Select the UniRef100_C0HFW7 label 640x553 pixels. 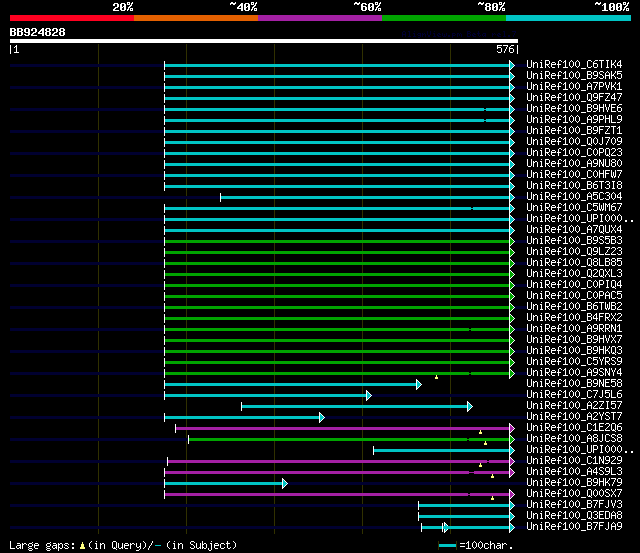pyautogui.click(x=574, y=175)
